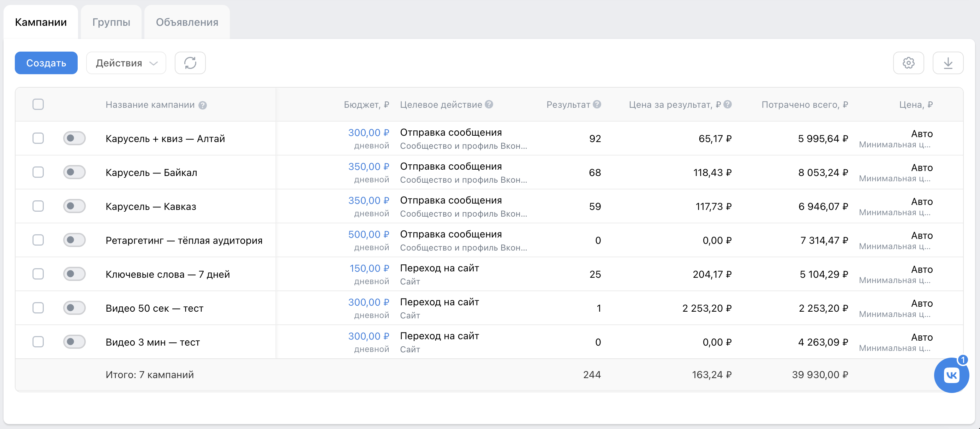This screenshot has width=980, height=429.
Task: Click the Создать button
Action: coord(46,63)
